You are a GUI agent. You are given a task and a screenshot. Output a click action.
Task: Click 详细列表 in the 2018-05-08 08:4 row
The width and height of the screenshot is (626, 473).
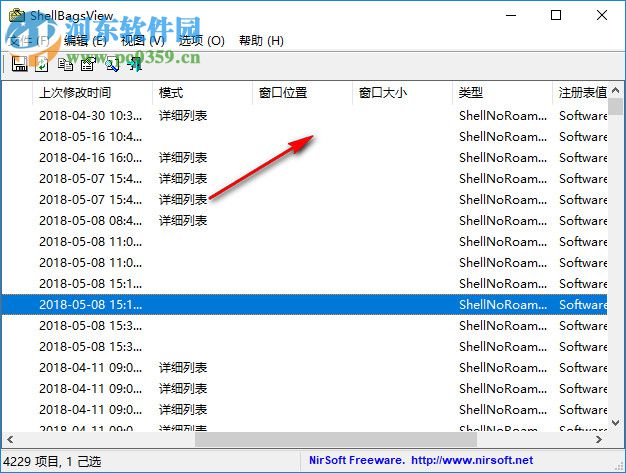coord(183,221)
